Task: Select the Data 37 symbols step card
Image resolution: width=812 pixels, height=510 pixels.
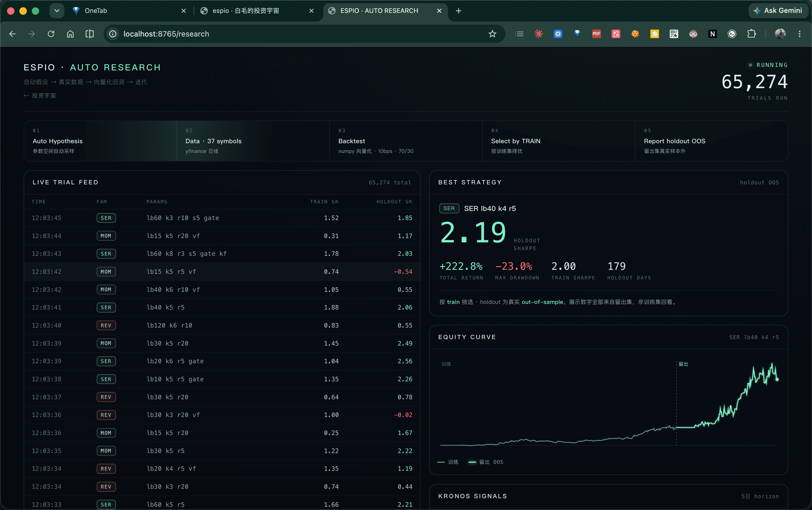Action: point(253,141)
